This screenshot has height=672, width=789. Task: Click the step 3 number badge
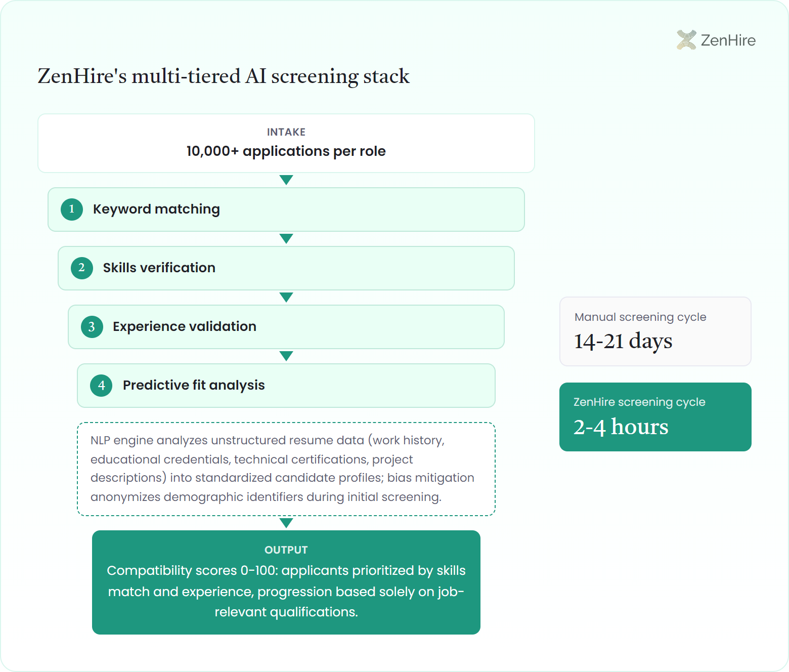point(92,327)
